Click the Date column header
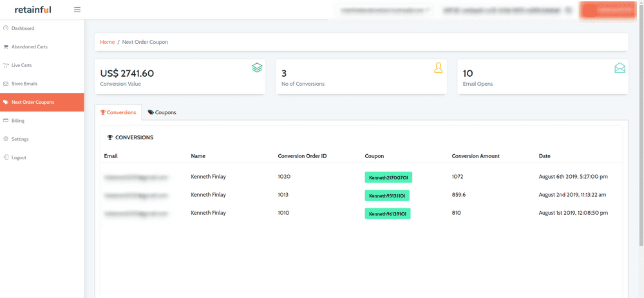 (545, 156)
